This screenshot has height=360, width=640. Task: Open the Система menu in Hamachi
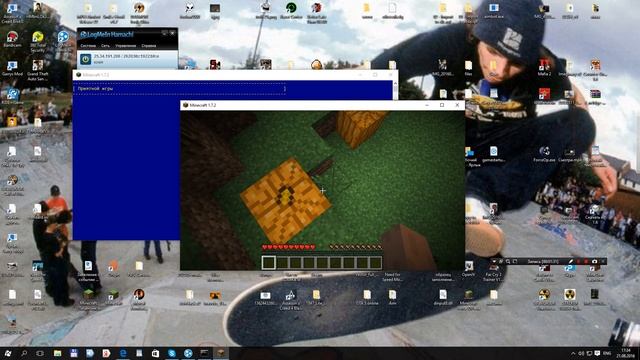88,46
